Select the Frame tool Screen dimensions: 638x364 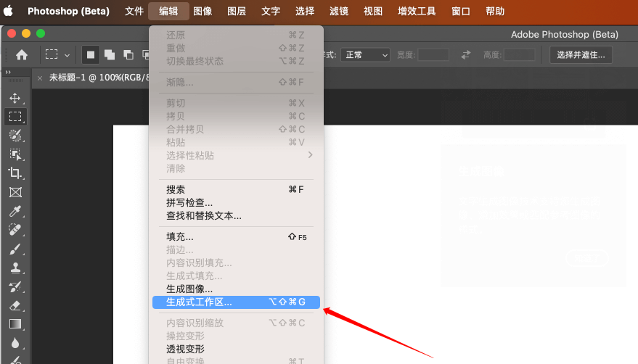15,192
